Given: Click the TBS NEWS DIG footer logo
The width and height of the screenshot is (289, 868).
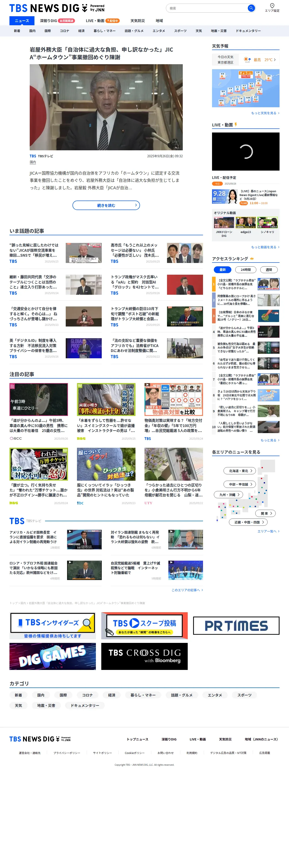Looking at the screenshot, I should pyautogui.click(x=40, y=739).
